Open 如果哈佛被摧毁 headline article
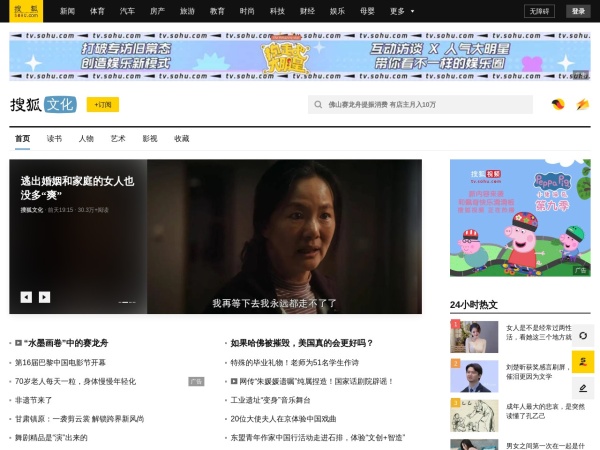This screenshot has height=450, width=600. click(x=302, y=343)
